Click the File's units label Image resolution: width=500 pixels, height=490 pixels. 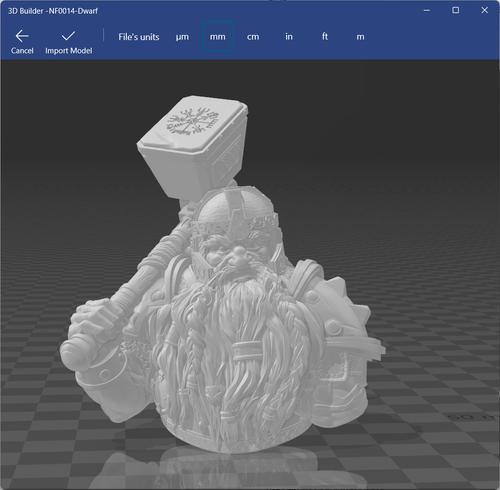(139, 37)
